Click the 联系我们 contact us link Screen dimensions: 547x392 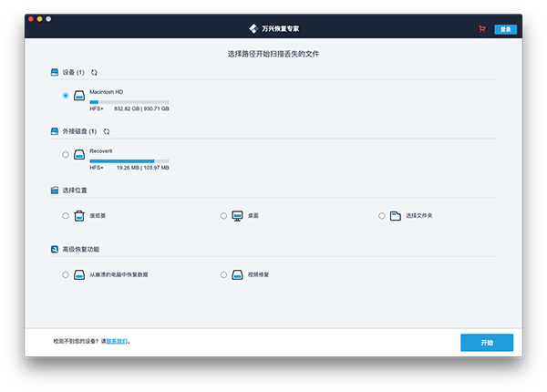[117, 342]
